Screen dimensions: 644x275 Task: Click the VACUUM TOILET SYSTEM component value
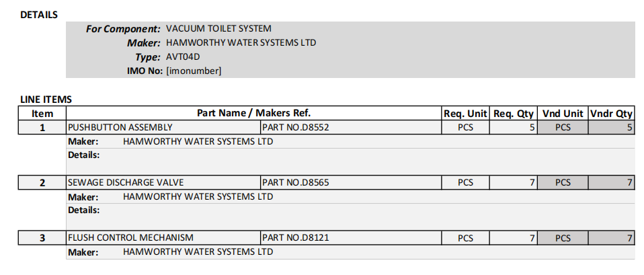coord(218,29)
